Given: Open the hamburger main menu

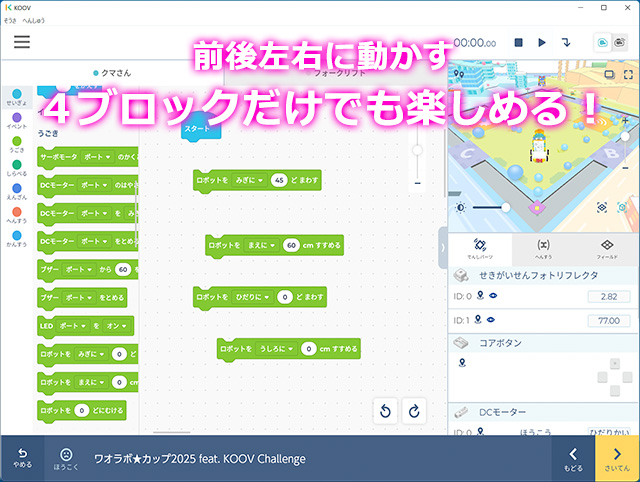Looking at the screenshot, I should tap(22, 42).
